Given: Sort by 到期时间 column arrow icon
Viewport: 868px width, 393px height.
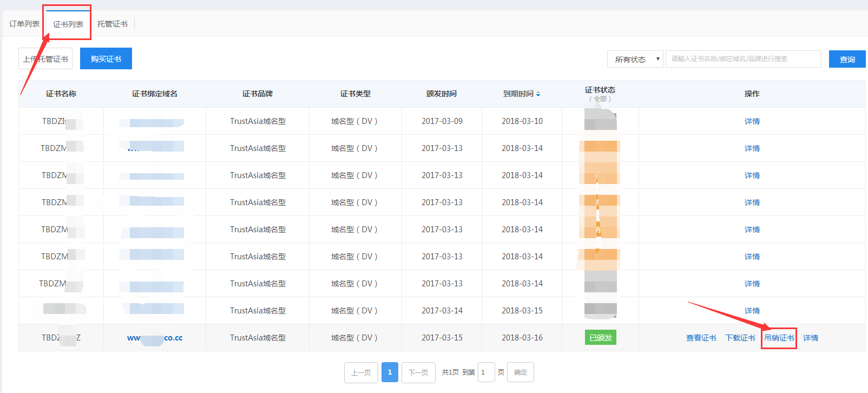Looking at the screenshot, I should [538, 94].
